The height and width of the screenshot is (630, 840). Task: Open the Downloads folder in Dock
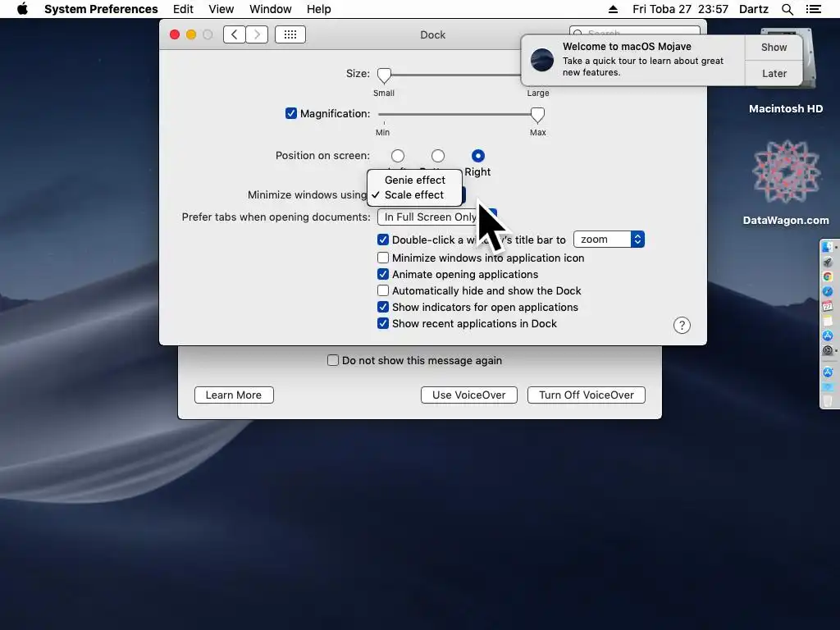pos(828,387)
